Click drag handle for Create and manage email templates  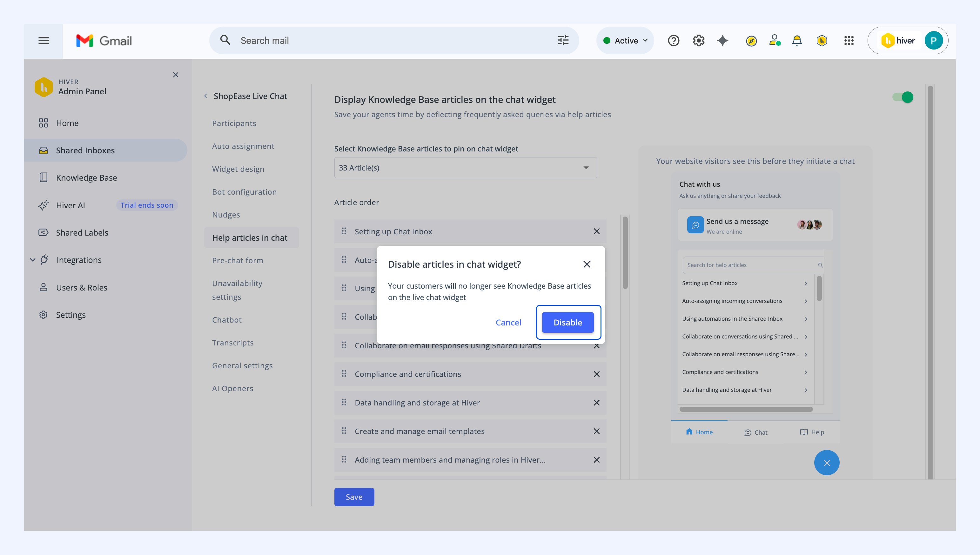(344, 431)
